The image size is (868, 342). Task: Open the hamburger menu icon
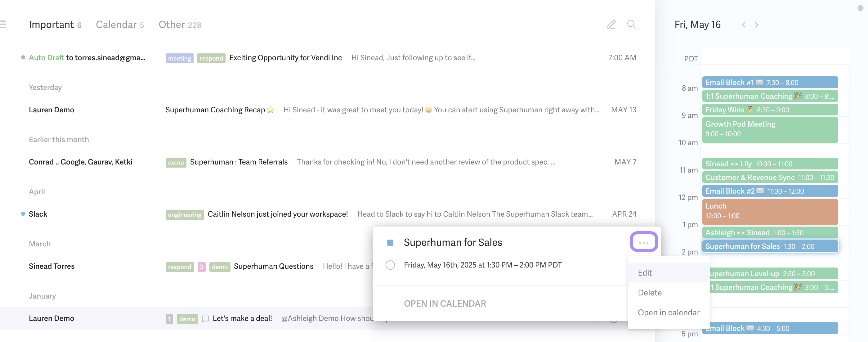pos(3,24)
